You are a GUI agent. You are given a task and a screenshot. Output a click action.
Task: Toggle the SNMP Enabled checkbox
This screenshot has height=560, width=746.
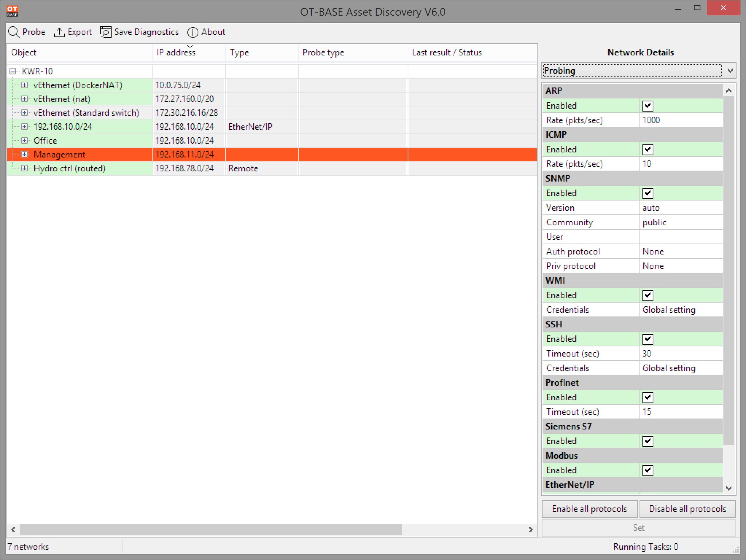tap(648, 193)
